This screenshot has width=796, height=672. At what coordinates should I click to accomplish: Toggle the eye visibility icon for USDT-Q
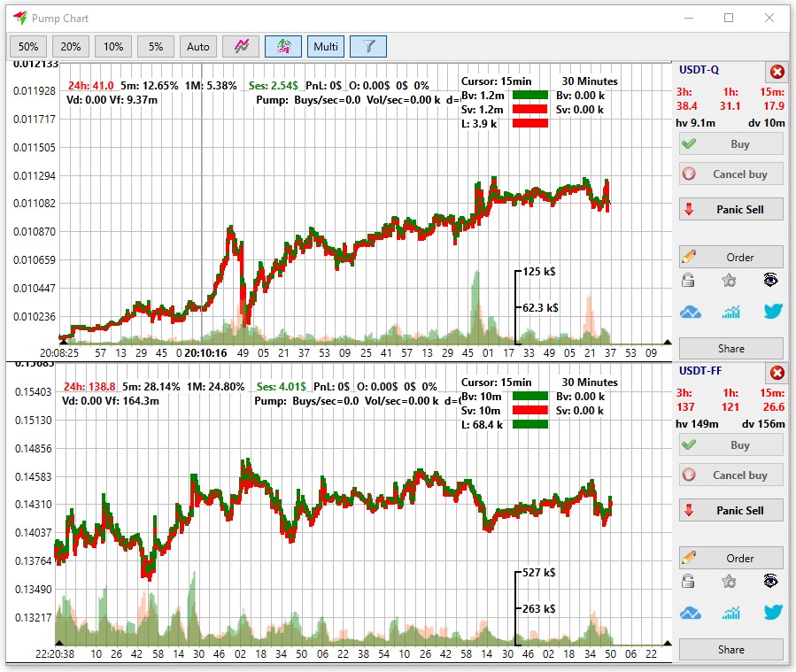coord(771,281)
